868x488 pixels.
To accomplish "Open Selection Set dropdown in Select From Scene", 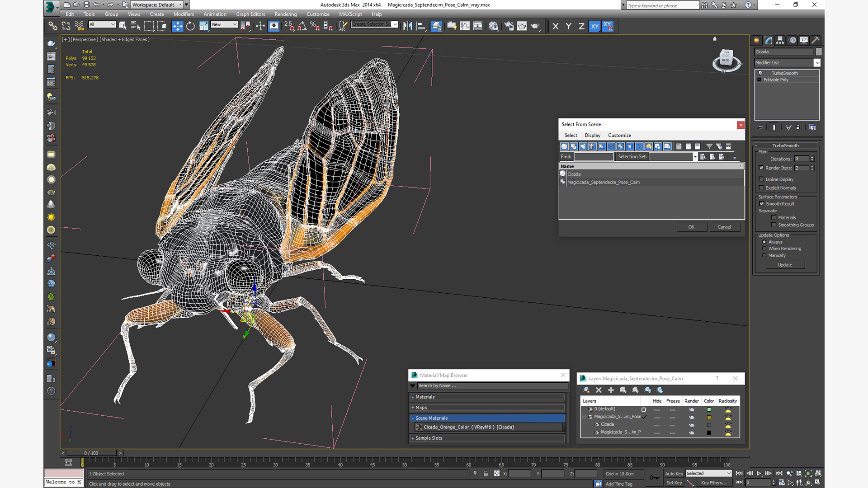I will 695,157.
